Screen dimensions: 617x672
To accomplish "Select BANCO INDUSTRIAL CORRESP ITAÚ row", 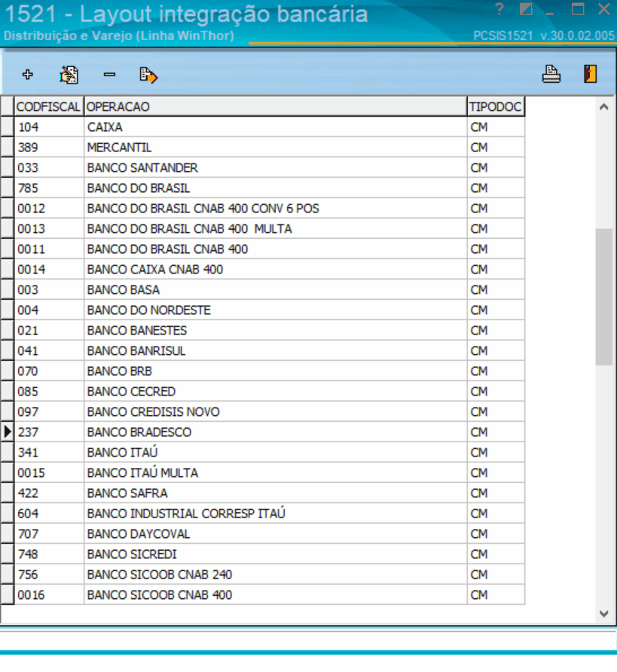I will click(262, 514).
